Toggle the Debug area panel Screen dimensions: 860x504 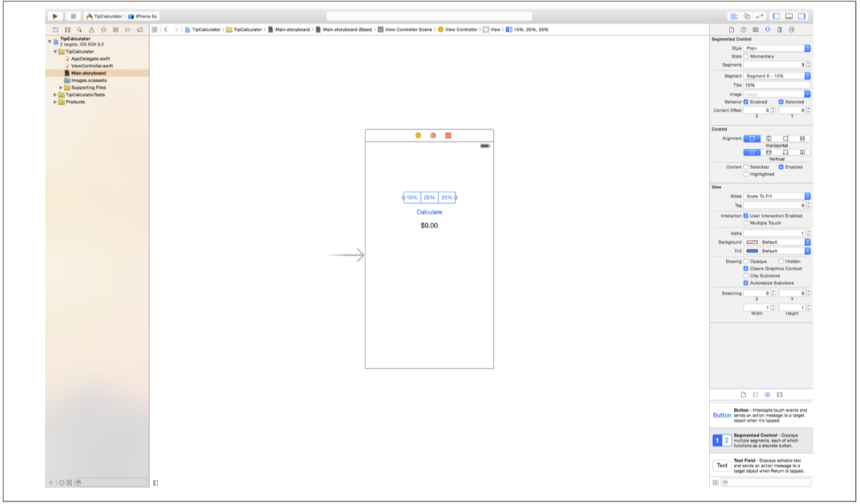[789, 16]
